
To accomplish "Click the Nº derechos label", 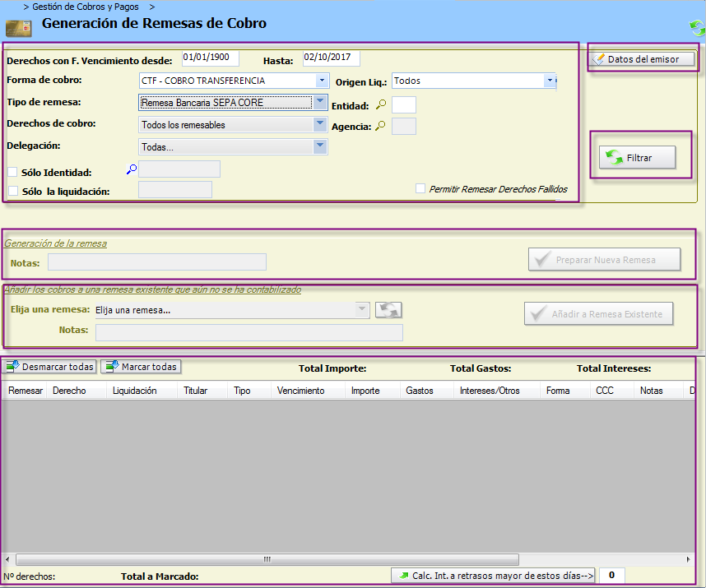I will click(x=30, y=576).
